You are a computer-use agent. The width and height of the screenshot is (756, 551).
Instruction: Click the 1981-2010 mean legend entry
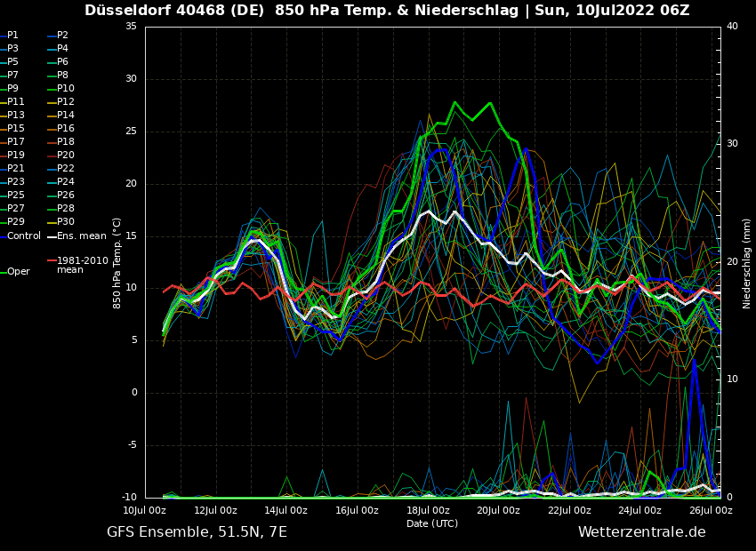[x=82, y=265]
